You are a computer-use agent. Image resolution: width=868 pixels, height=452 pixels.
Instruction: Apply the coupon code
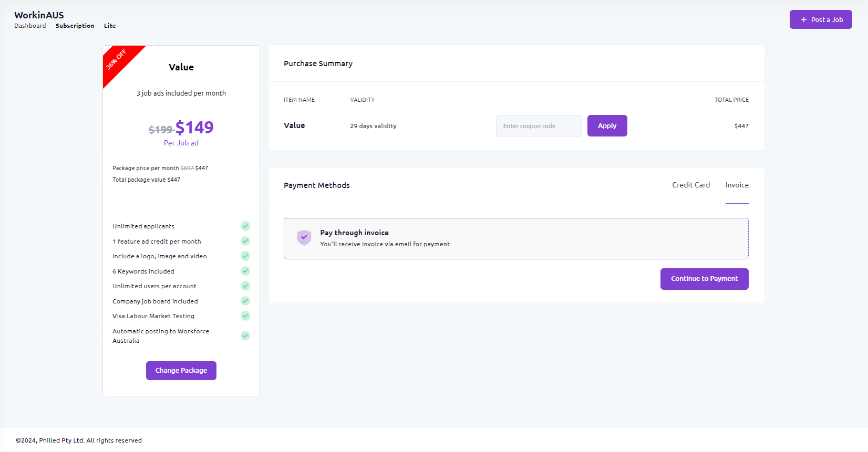coord(607,126)
